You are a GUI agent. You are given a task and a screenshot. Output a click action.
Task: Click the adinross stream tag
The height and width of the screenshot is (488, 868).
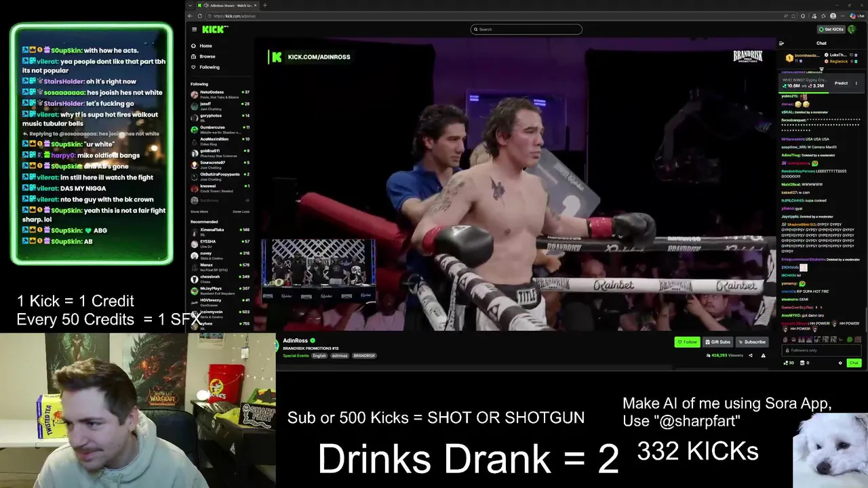point(339,356)
